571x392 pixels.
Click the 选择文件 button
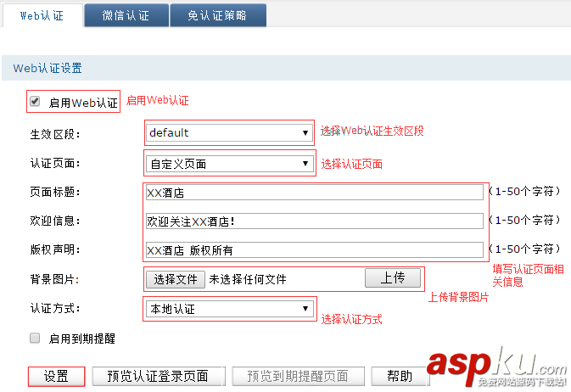175,279
